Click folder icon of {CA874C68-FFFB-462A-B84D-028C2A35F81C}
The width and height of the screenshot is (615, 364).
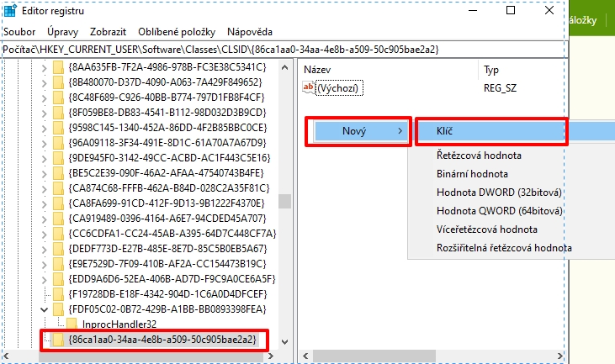pyautogui.click(x=58, y=188)
